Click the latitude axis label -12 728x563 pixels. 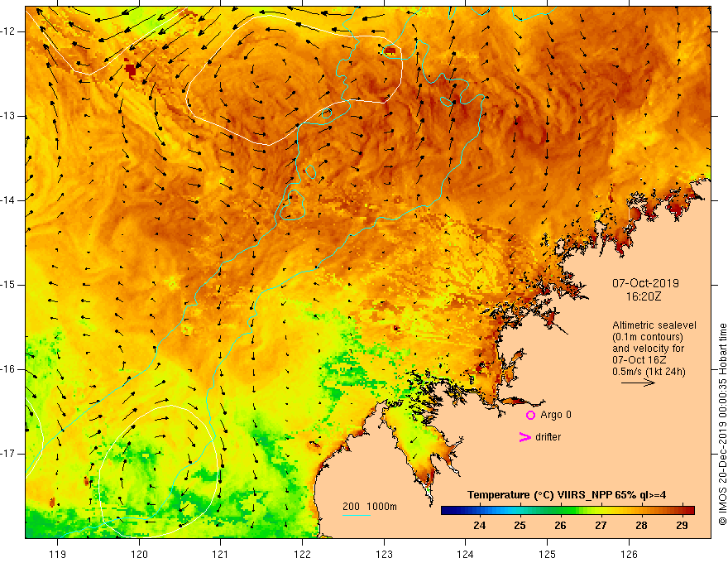click(x=8, y=31)
